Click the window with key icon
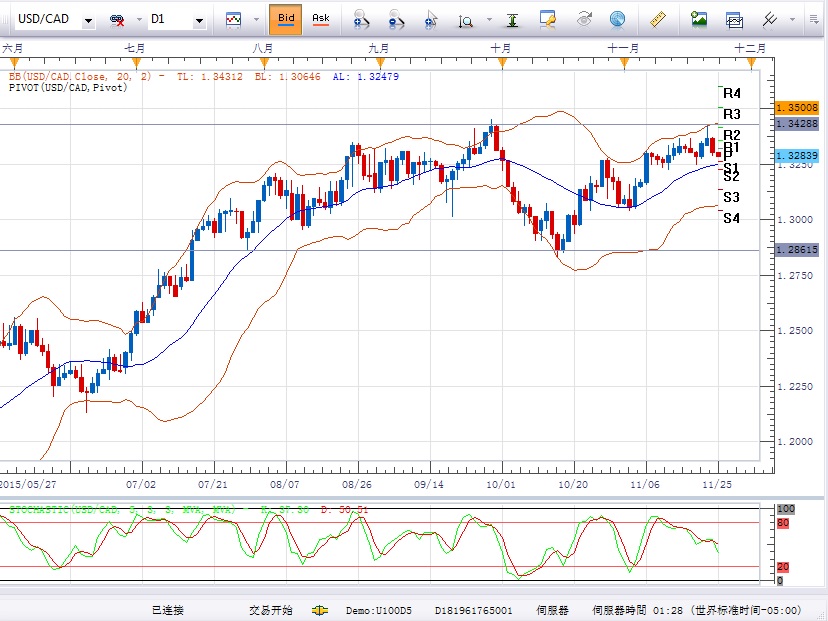828x621 pixels. tap(547, 20)
